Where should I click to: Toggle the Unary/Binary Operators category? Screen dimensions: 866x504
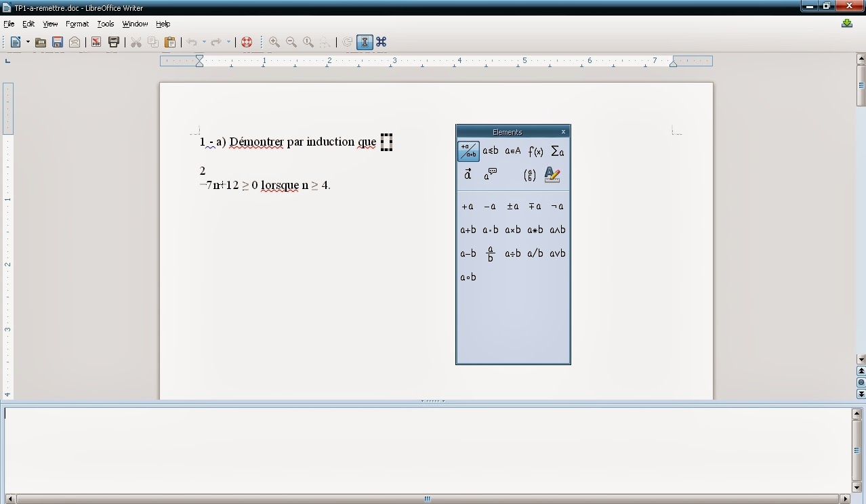coord(468,151)
